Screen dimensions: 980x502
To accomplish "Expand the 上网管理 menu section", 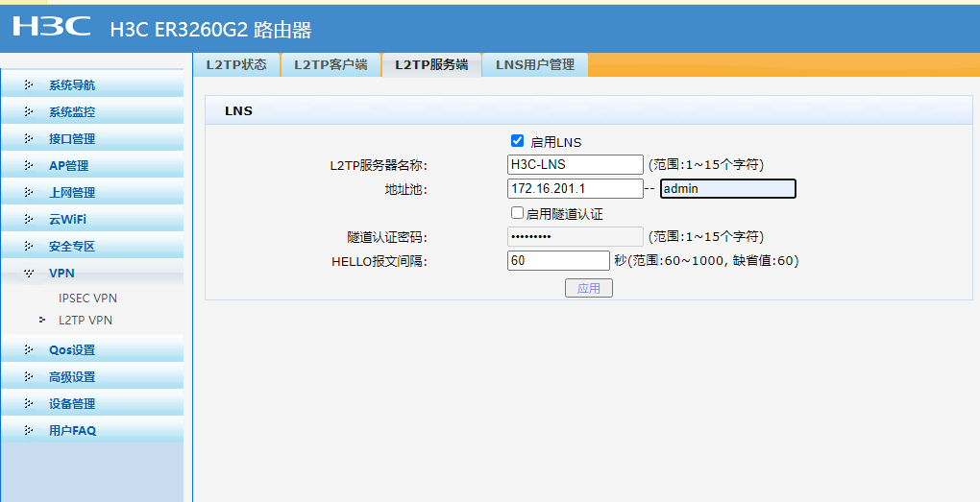I will click(x=92, y=192).
